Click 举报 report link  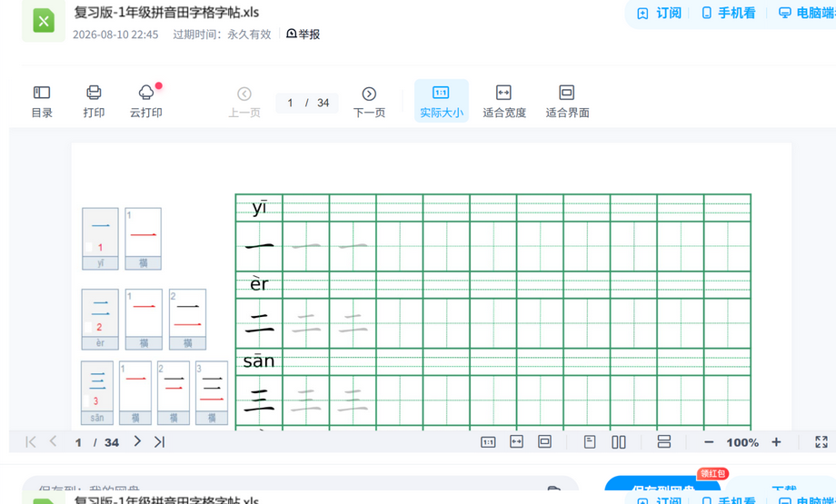click(303, 35)
